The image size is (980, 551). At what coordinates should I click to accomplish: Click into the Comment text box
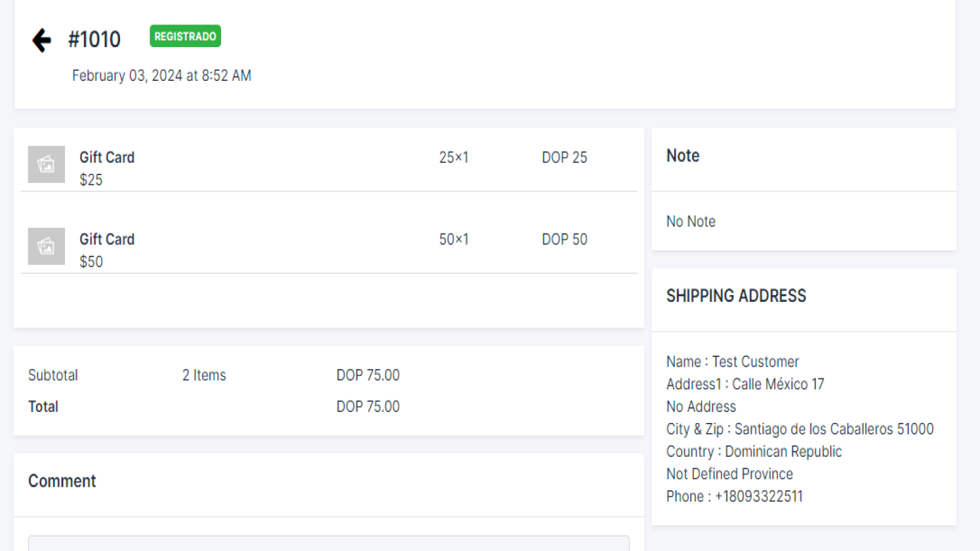pyautogui.click(x=328, y=543)
